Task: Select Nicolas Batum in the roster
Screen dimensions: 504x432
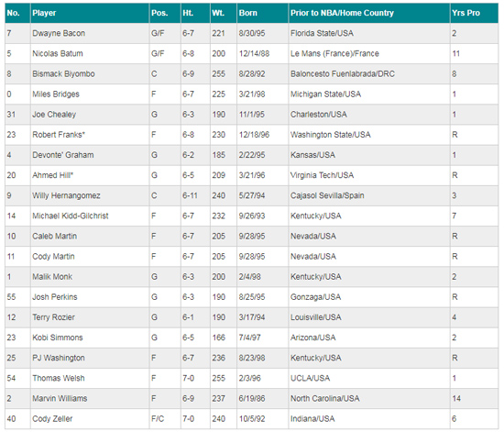Action: pos(58,53)
